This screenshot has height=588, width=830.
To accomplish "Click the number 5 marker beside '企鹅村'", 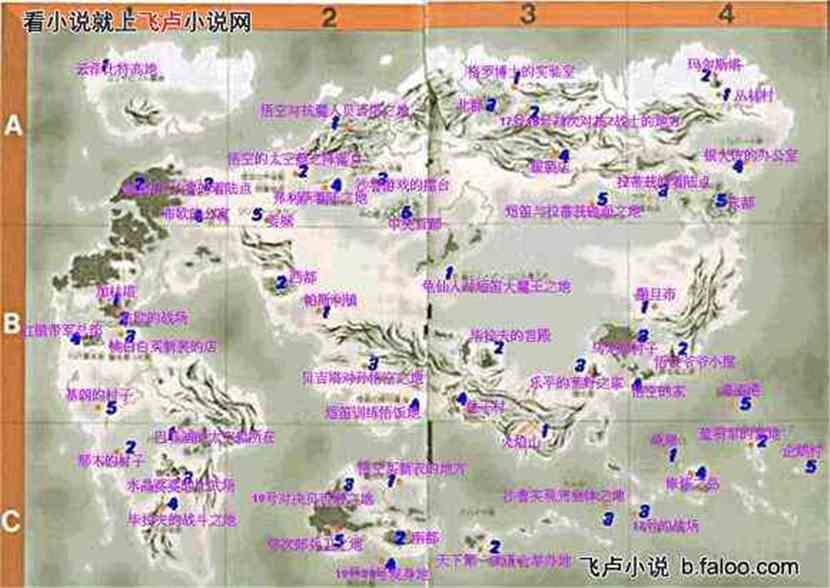I will 811,466.
